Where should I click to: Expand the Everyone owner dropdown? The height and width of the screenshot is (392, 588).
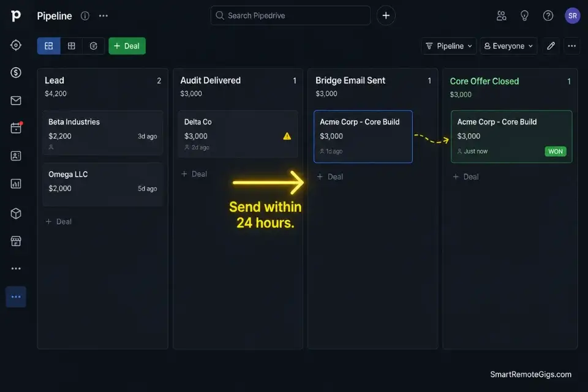508,46
